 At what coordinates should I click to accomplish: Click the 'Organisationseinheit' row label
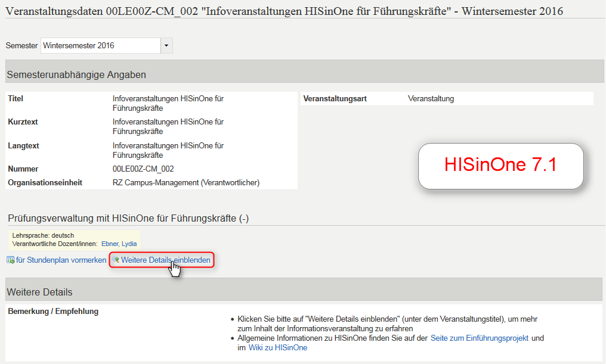45,182
